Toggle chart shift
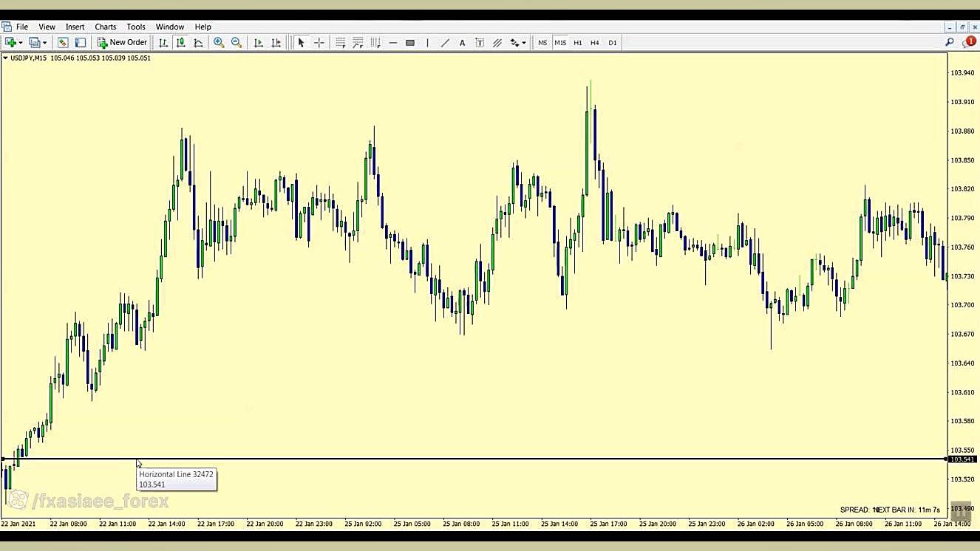This screenshot has width=980, height=551. (x=276, y=43)
